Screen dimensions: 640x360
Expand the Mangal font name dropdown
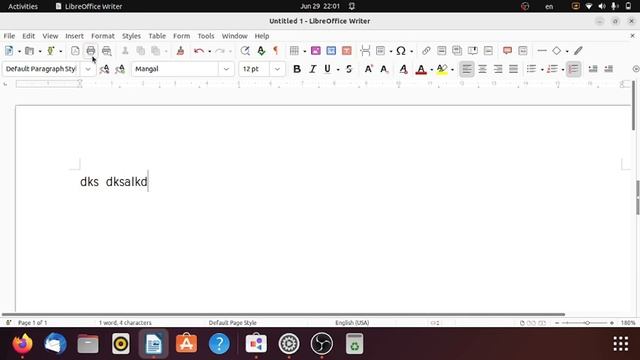pyautogui.click(x=226, y=69)
